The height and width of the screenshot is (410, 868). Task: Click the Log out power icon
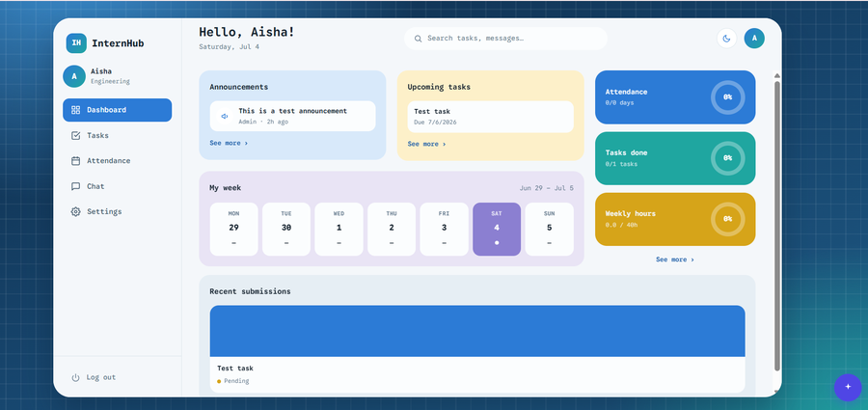click(x=76, y=377)
